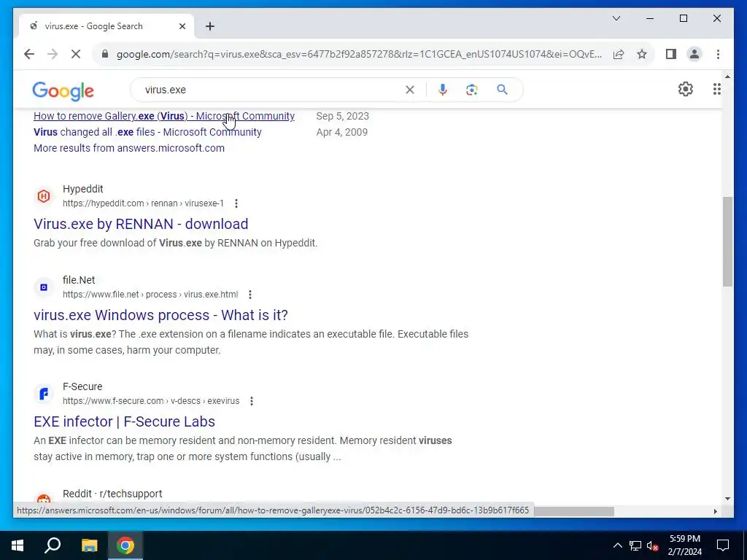Open File Explorer from taskbar
This screenshot has height=560, width=747.
click(89, 545)
